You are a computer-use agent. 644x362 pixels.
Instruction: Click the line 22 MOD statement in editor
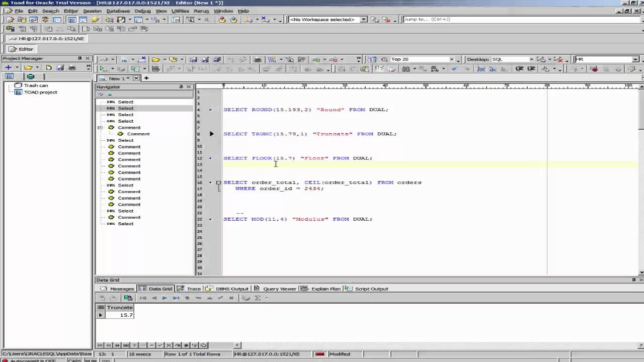pyautogui.click(x=298, y=219)
